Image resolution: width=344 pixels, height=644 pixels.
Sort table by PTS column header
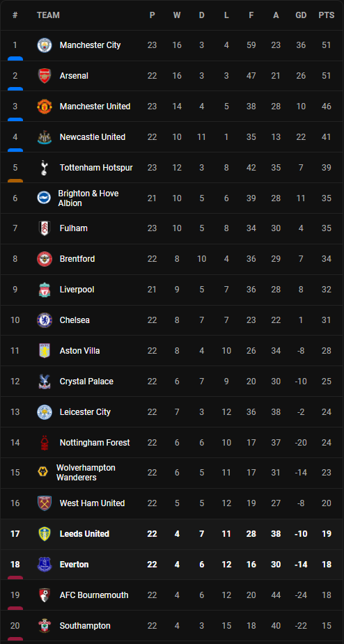point(327,15)
